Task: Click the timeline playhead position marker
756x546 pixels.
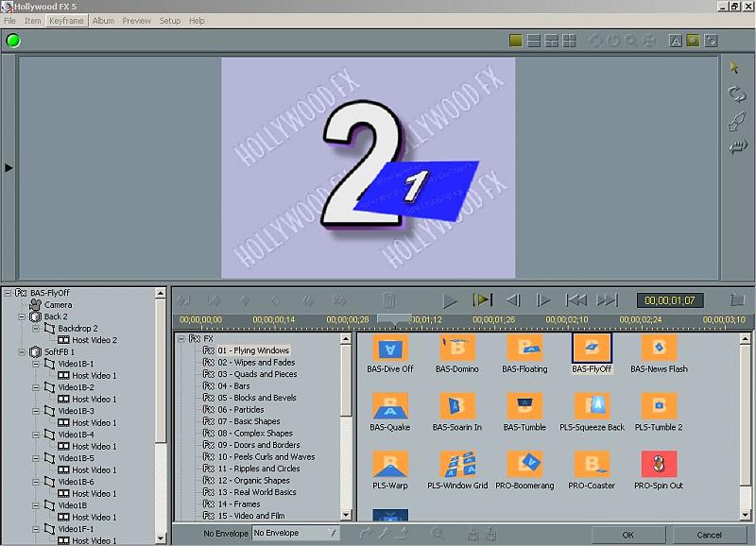Action: point(394,319)
